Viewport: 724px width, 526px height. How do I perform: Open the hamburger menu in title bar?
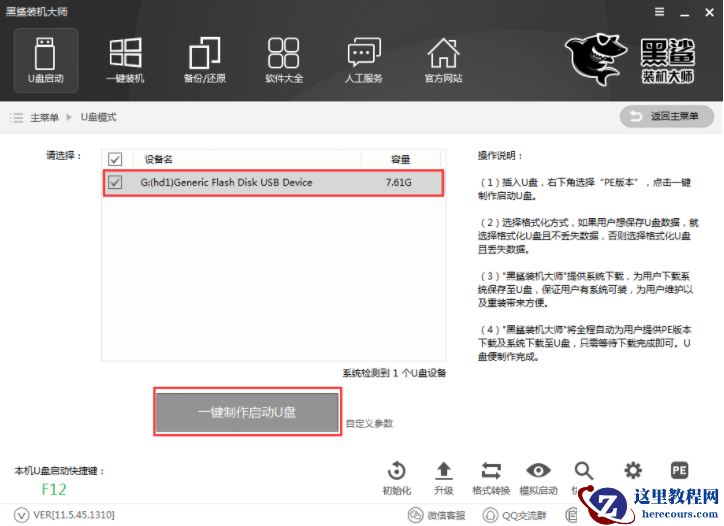click(660, 12)
